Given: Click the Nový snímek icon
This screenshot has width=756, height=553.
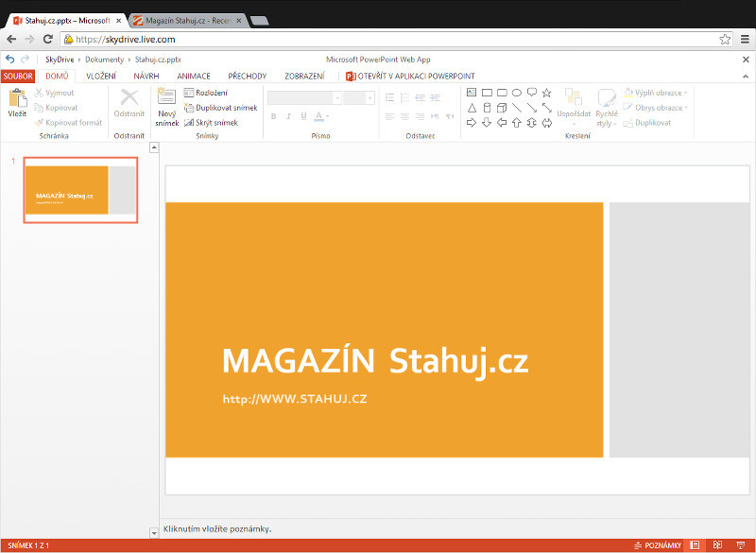Looking at the screenshot, I should (166, 96).
